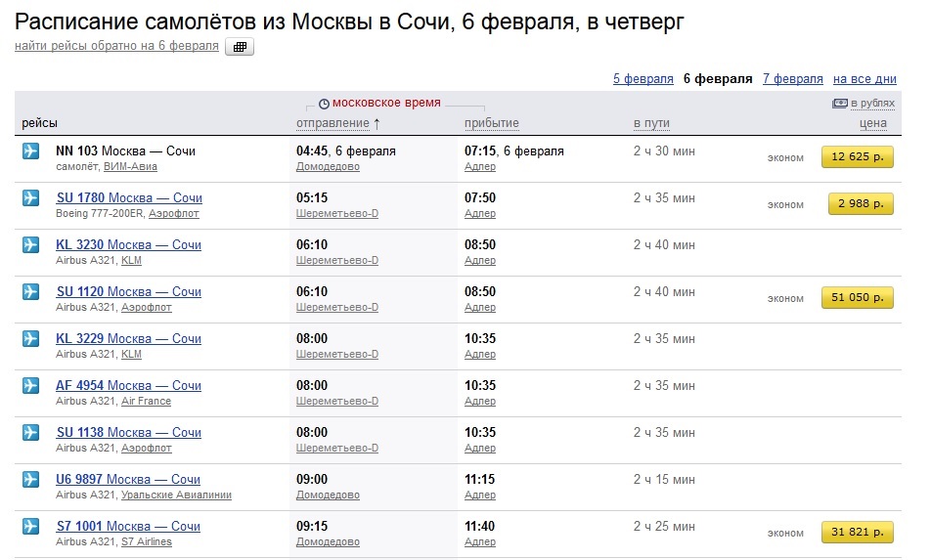
Task: Open the 'Air France' airline link
Action: pos(146,402)
